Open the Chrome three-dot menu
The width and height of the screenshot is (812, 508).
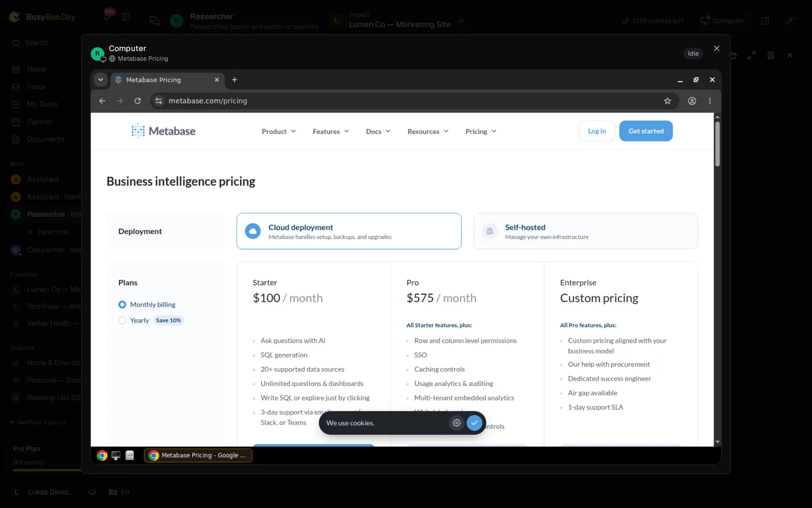pyautogui.click(x=710, y=101)
